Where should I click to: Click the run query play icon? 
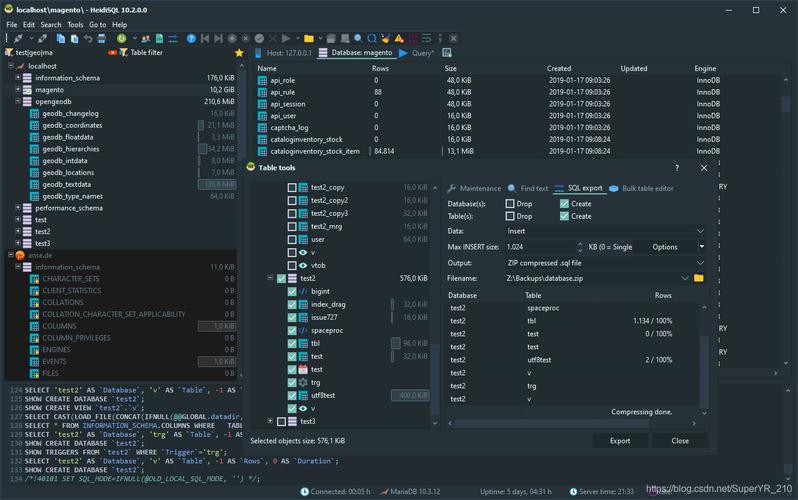[x=286, y=39]
